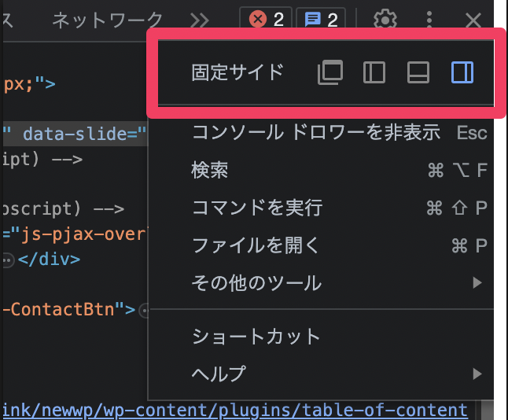Image resolution: width=508 pixels, height=420 pixels.
Task: Click the ContactBtn element row
Action: coord(69,309)
